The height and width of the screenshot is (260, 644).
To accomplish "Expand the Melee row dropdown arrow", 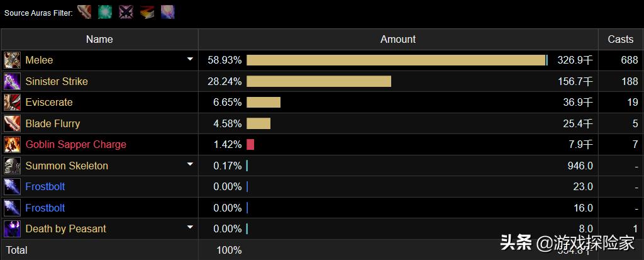I will tap(190, 60).
